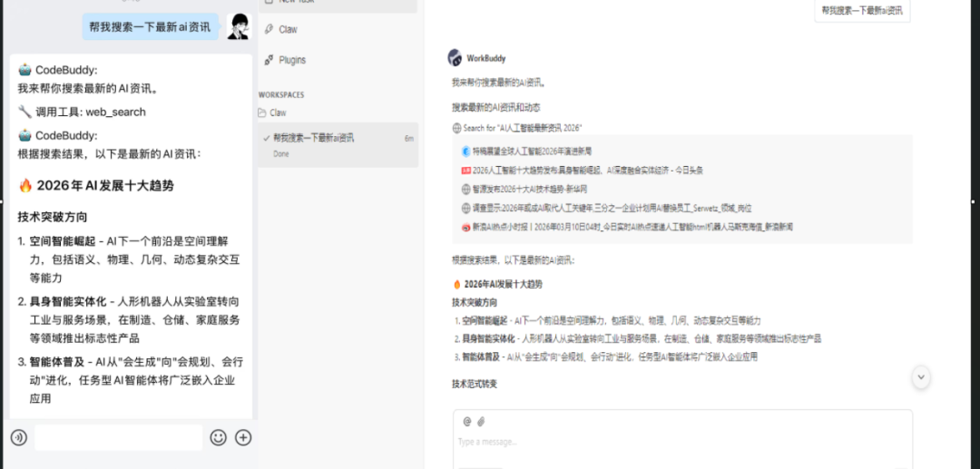The height and width of the screenshot is (469, 980).
Task: Click the 技术范式转变 heading in WorkBuddy
Action: coord(475,384)
